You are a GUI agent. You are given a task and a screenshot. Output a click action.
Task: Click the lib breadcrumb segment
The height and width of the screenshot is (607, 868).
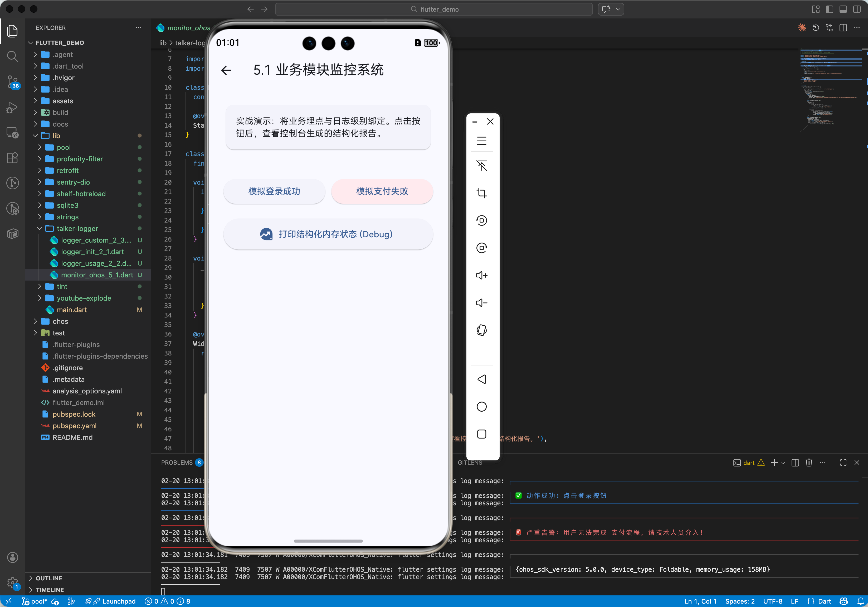163,43
